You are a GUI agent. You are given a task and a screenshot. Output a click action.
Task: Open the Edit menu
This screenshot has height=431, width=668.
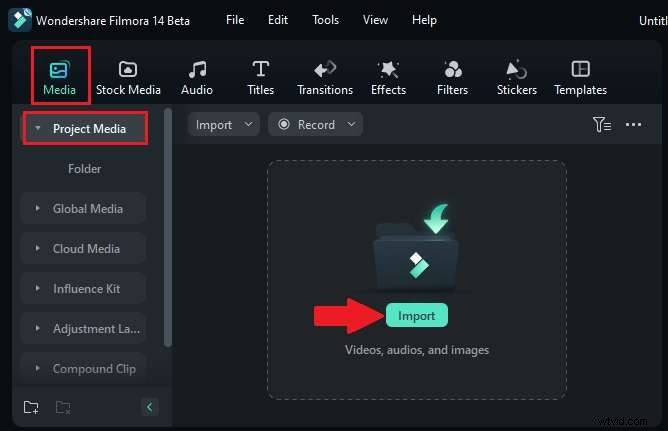click(x=278, y=20)
